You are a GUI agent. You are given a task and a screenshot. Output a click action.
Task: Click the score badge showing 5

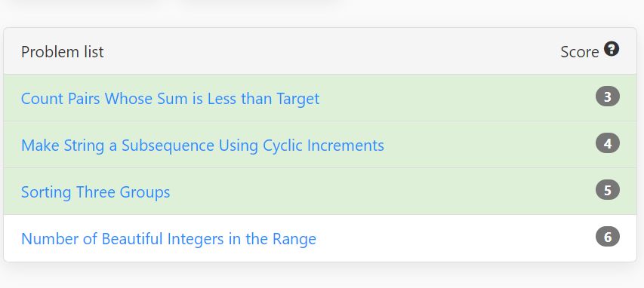(608, 190)
